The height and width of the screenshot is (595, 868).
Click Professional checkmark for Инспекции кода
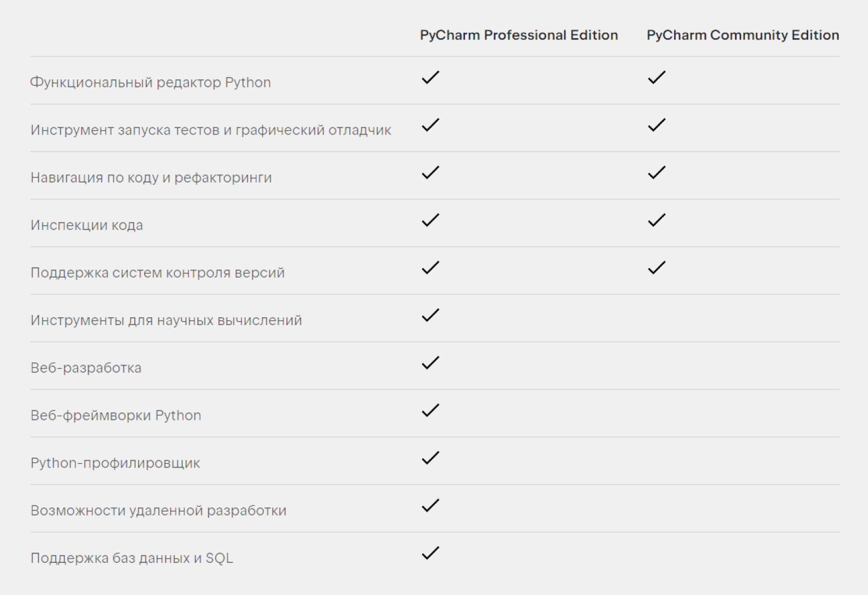pos(430,220)
